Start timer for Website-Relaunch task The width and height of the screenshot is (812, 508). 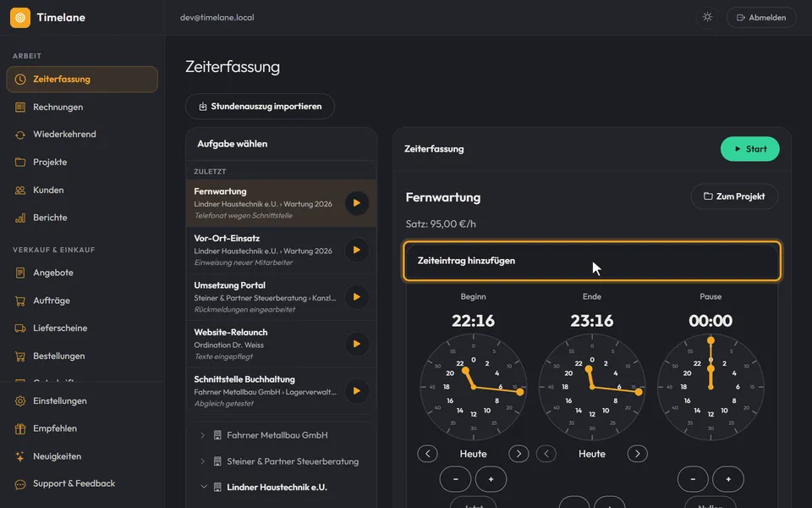[x=357, y=344]
